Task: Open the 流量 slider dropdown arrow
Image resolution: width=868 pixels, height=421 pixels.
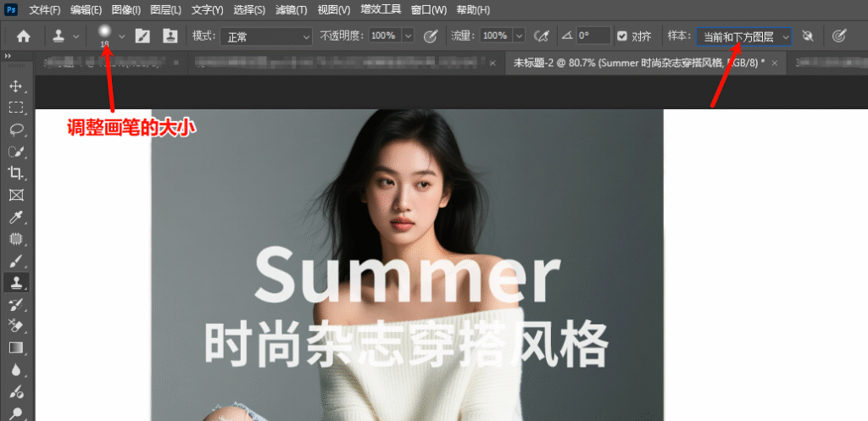Action: pos(520,36)
